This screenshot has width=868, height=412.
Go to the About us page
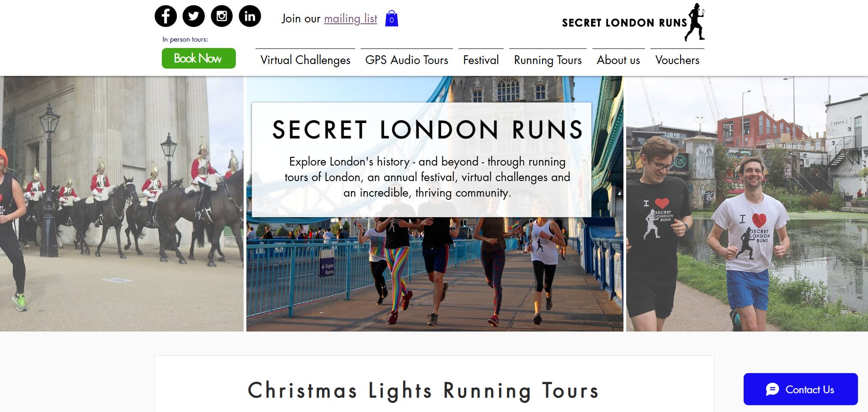pos(618,60)
